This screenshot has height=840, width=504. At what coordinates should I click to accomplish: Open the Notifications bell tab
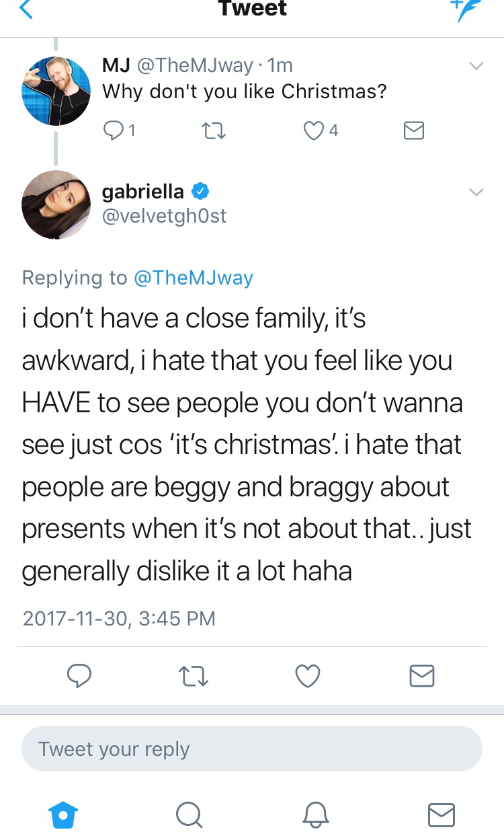(x=314, y=814)
